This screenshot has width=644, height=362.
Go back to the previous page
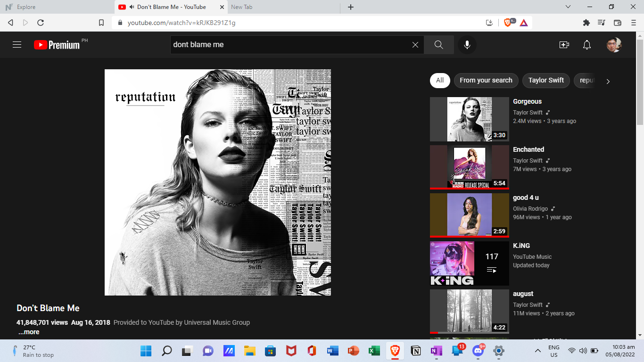click(x=10, y=23)
